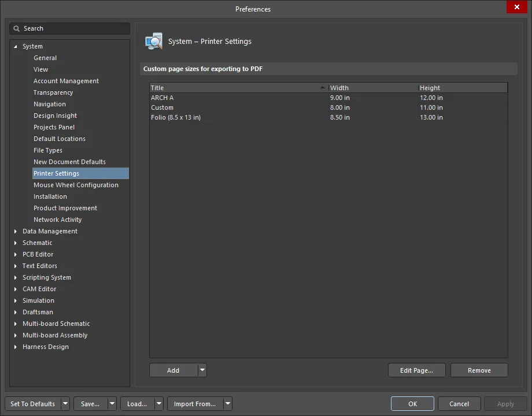
Task: Click the Add button
Action: [173, 370]
